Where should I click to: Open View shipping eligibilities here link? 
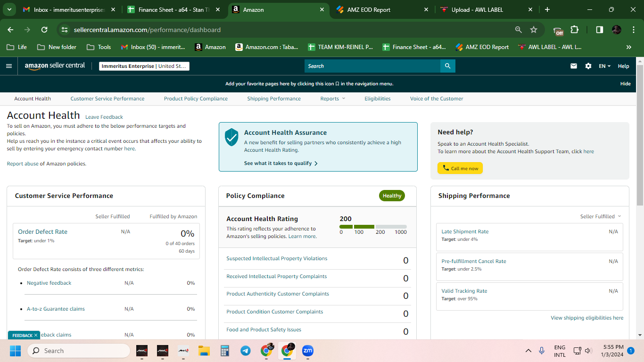coord(587,318)
